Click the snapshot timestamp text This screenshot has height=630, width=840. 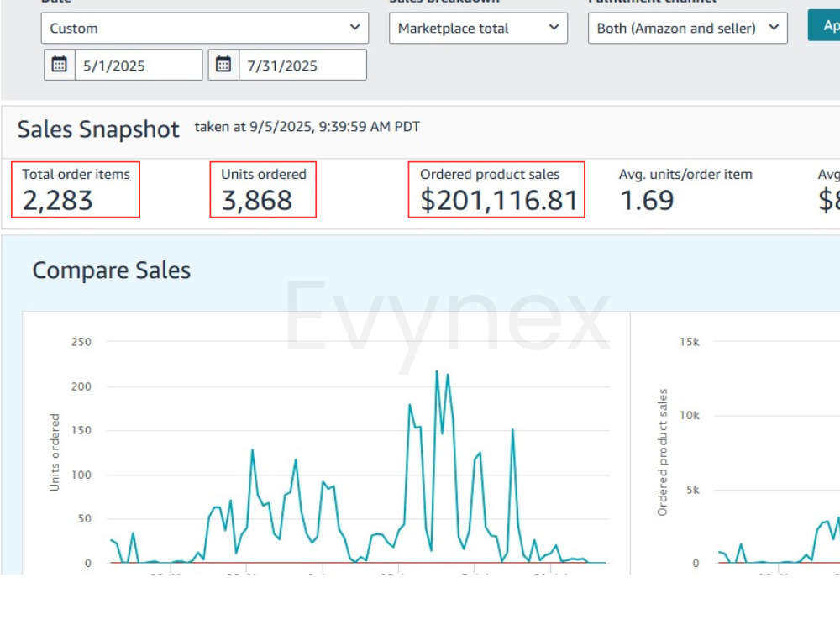click(307, 127)
